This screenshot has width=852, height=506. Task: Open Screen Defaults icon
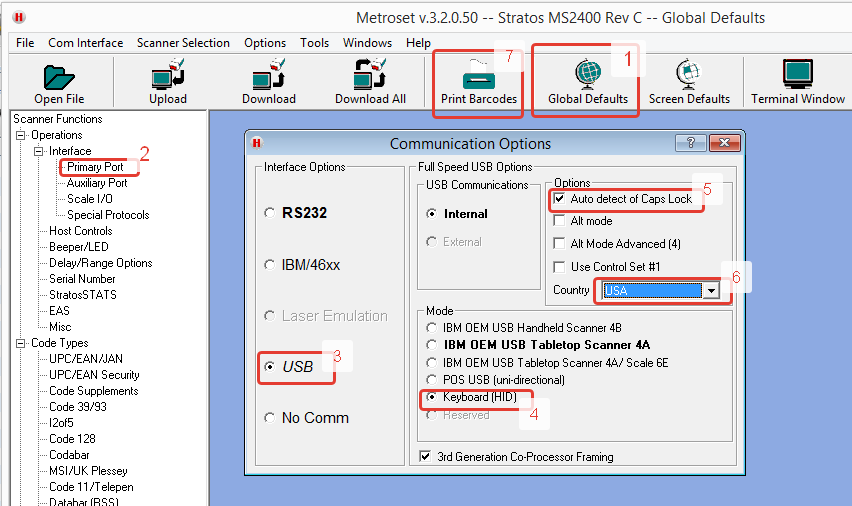tap(689, 74)
